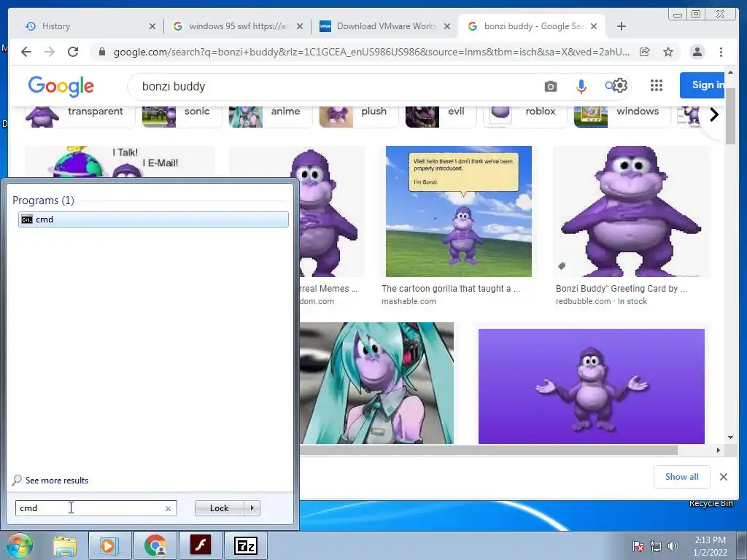Viewport: 747px width, 560px height.
Task: Click Chrome's forward arrow
Action: [x=50, y=52]
